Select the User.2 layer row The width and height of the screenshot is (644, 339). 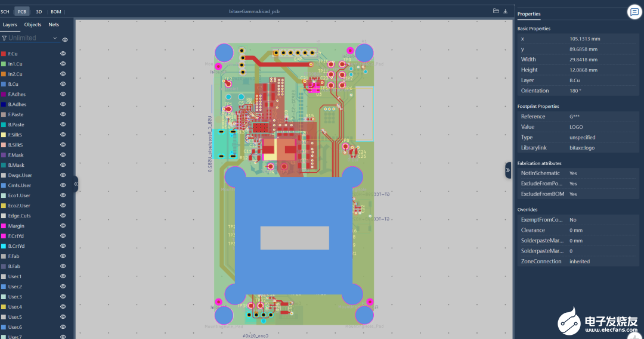point(35,287)
